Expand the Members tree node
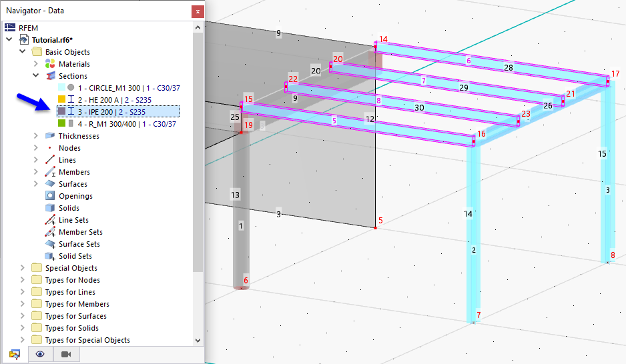The width and height of the screenshot is (626, 364). 35,172
